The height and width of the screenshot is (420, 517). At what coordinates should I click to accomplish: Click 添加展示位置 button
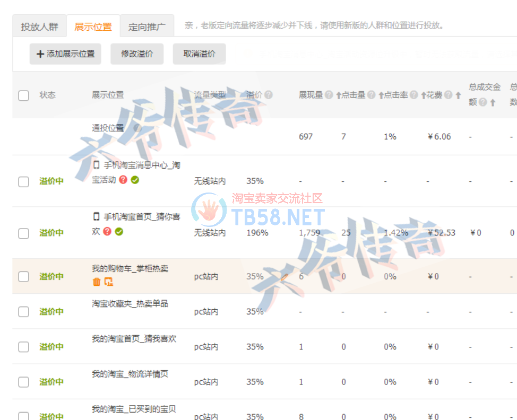[65, 54]
